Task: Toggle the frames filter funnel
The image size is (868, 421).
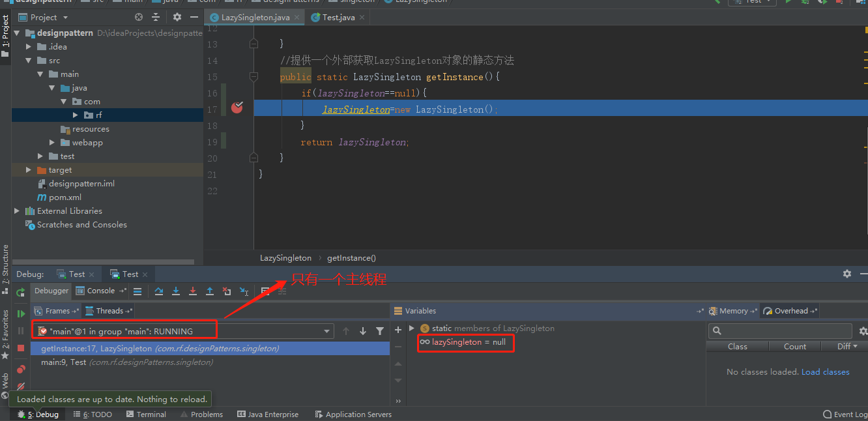Action: click(380, 331)
